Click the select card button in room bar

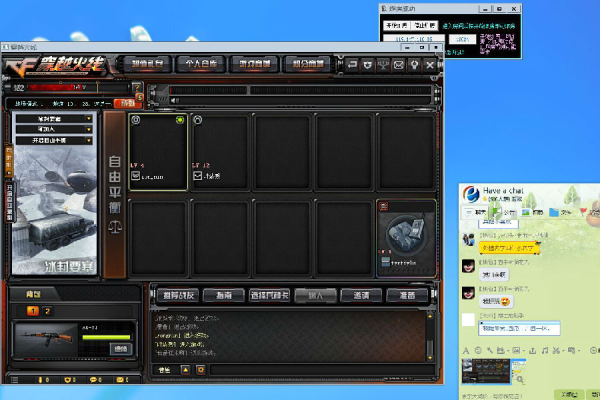click(270, 296)
